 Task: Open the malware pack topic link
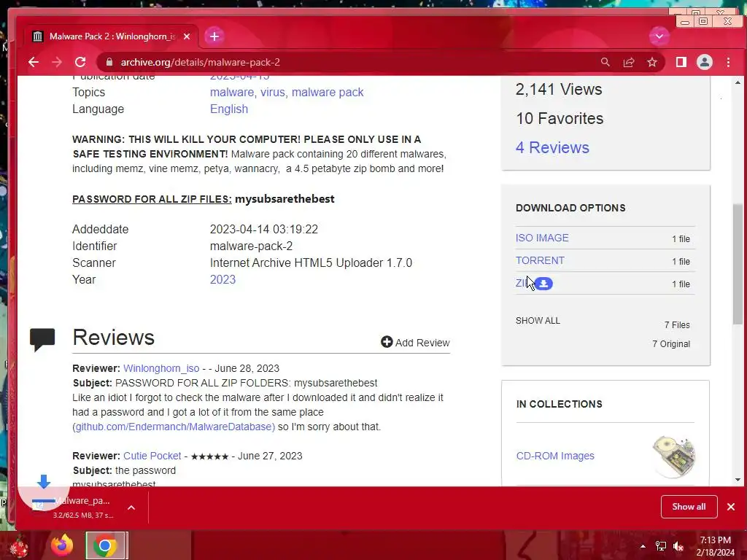coord(328,93)
